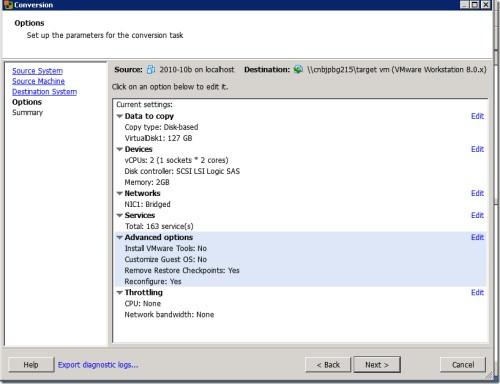Collapse the Throttling section triangle
The height and width of the screenshot is (384, 500).
[x=120, y=293]
